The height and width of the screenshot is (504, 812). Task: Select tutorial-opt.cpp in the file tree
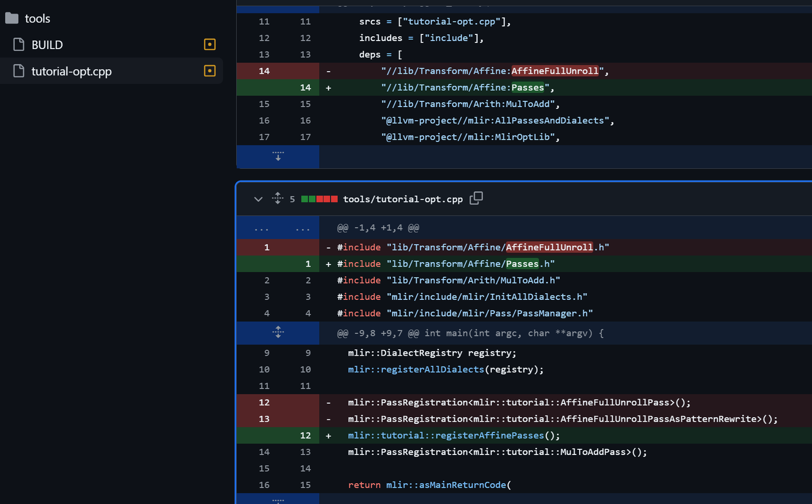[x=72, y=72]
